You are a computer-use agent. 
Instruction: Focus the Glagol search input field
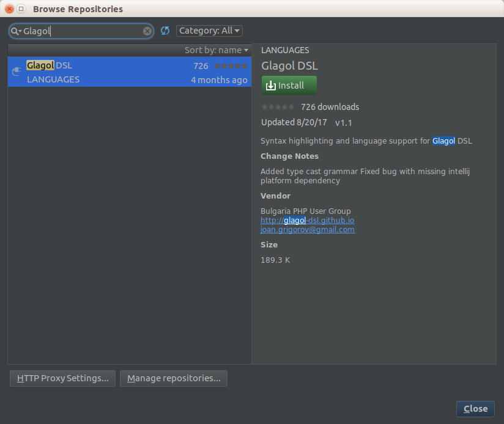point(82,31)
